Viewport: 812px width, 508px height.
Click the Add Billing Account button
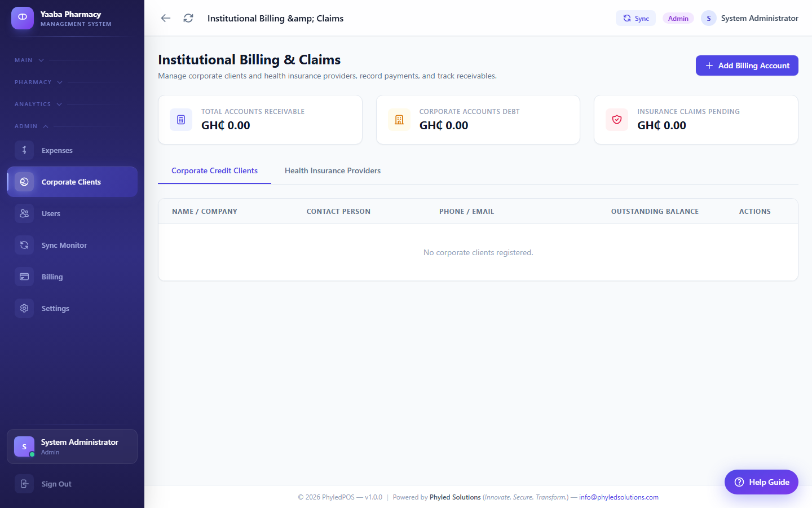tap(747, 65)
